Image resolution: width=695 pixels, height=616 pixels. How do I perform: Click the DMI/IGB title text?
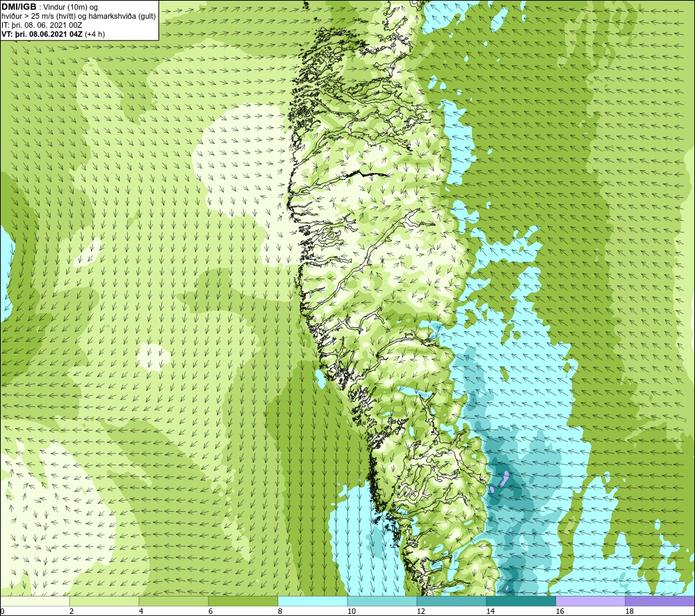coord(19,7)
